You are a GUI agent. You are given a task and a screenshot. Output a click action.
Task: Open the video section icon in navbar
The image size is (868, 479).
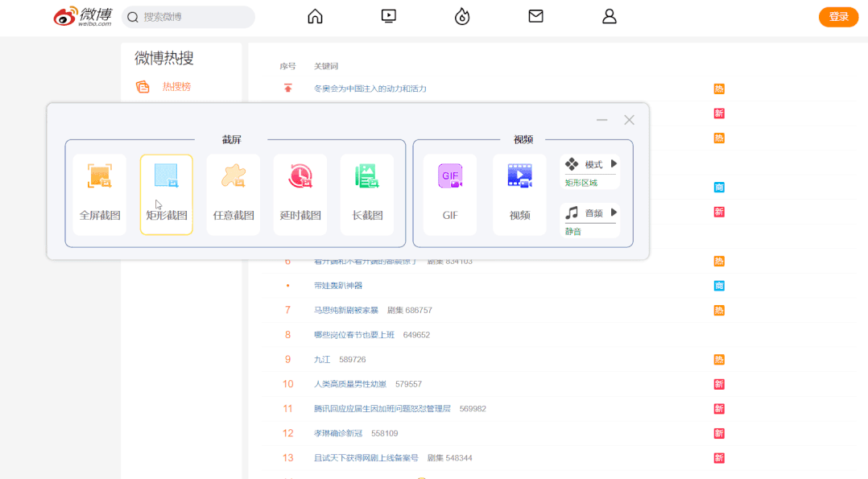coord(389,17)
